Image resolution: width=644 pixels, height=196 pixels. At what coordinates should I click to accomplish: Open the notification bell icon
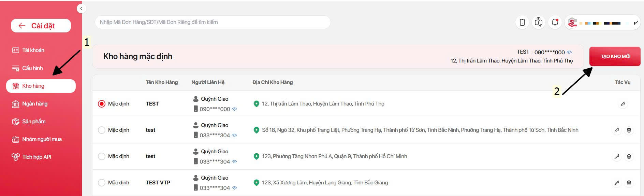tap(555, 23)
